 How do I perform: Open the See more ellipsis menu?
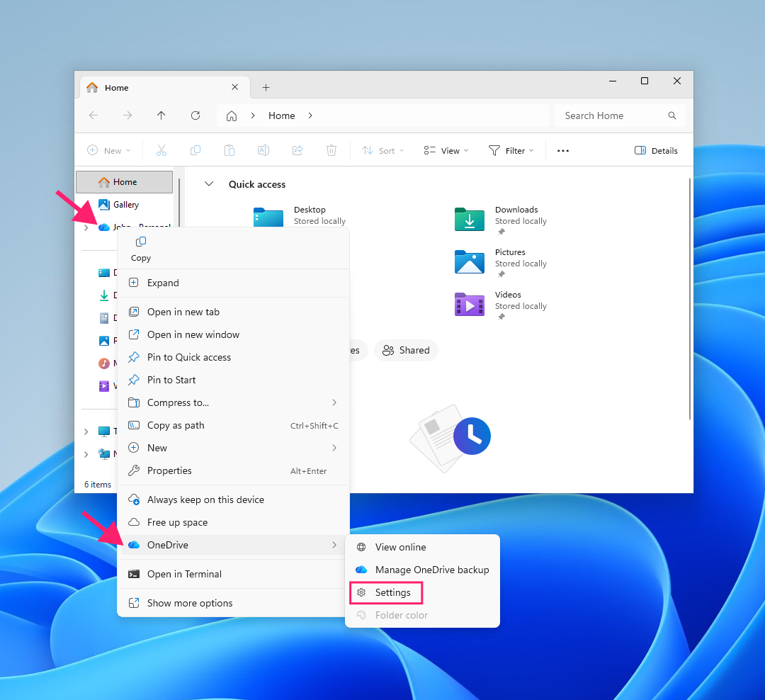[x=563, y=151]
